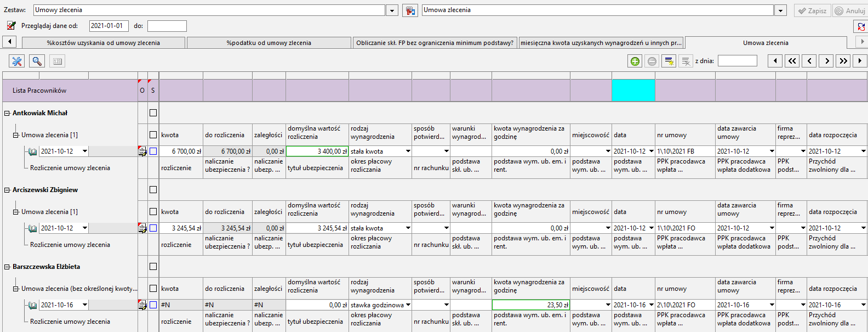Open the Zestaw 'Umowy zlecenia' dropdown
Screen dimensions: 868x332
392,10
